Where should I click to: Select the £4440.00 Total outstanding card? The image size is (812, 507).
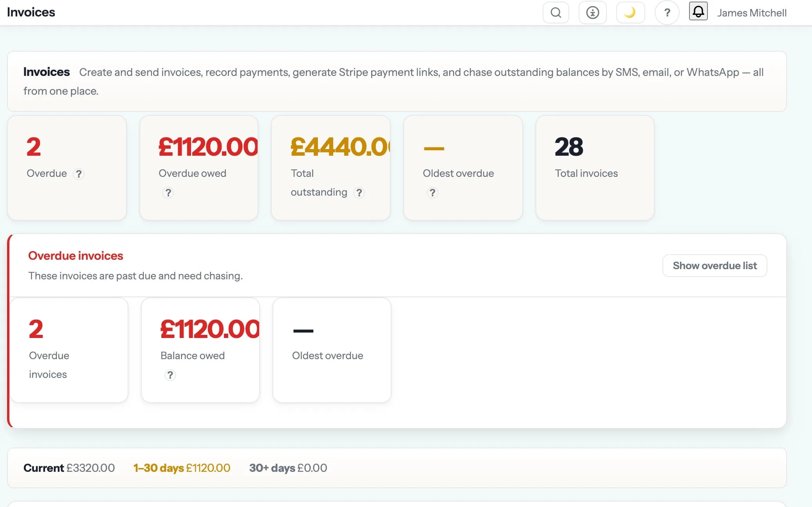coord(330,167)
